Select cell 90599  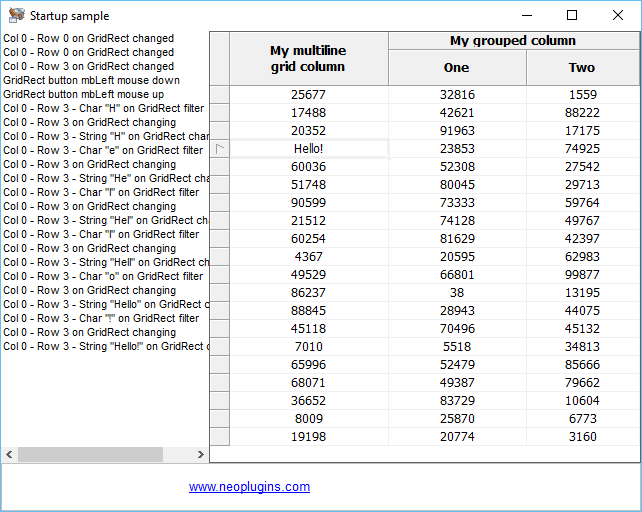[x=309, y=203]
